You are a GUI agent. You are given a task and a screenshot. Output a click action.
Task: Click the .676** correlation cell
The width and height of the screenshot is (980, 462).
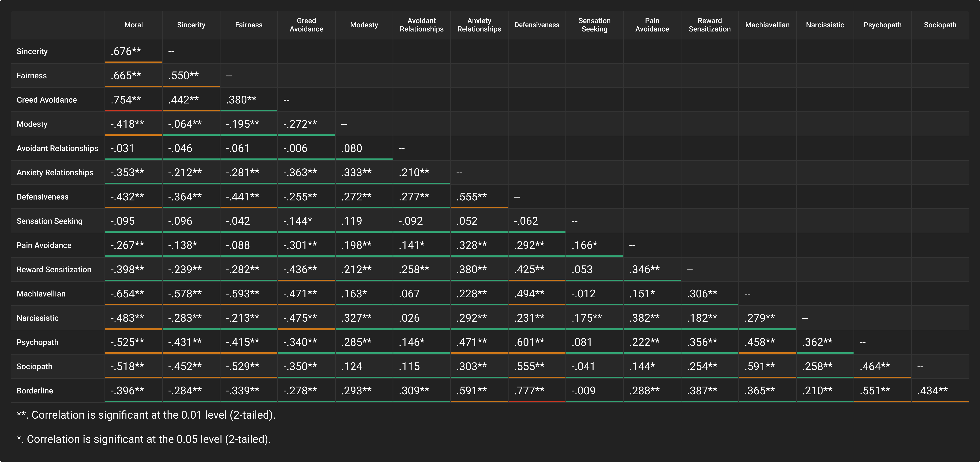pyautogui.click(x=134, y=51)
